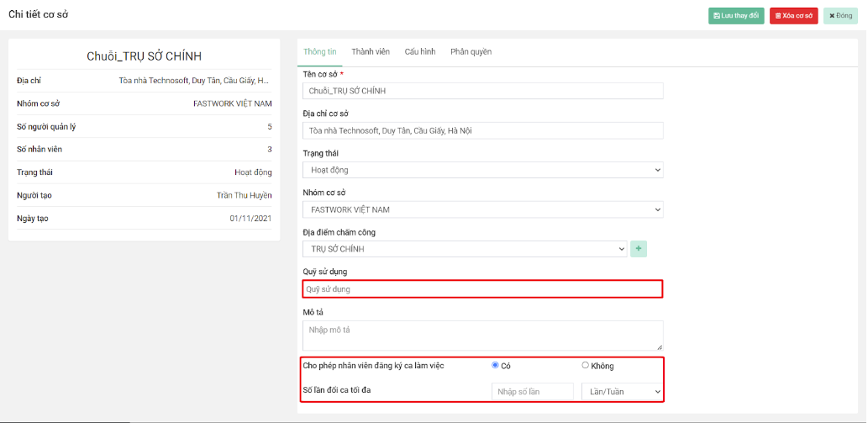868x423 pixels.
Task: Click the green plus icon beside Địa điểm chấm công
Action: point(639,249)
